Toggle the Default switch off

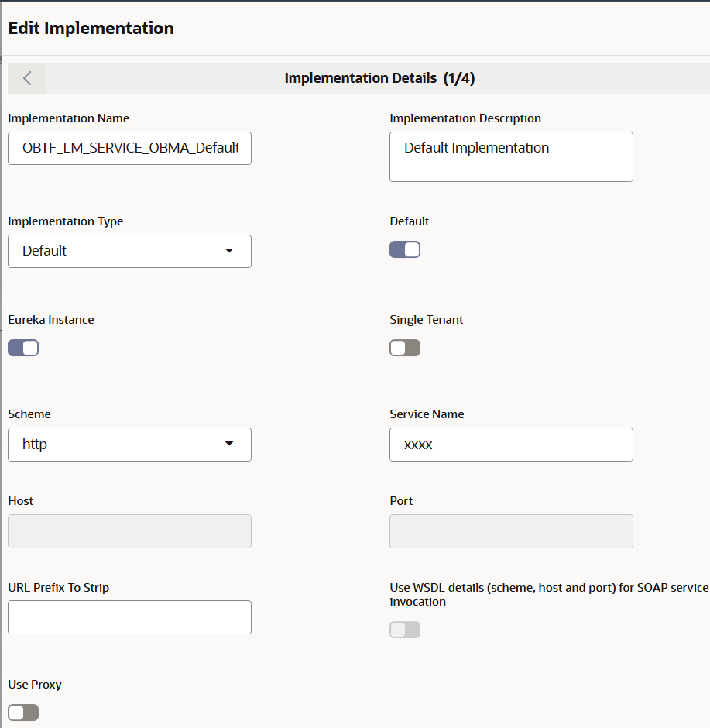(x=405, y=249)
